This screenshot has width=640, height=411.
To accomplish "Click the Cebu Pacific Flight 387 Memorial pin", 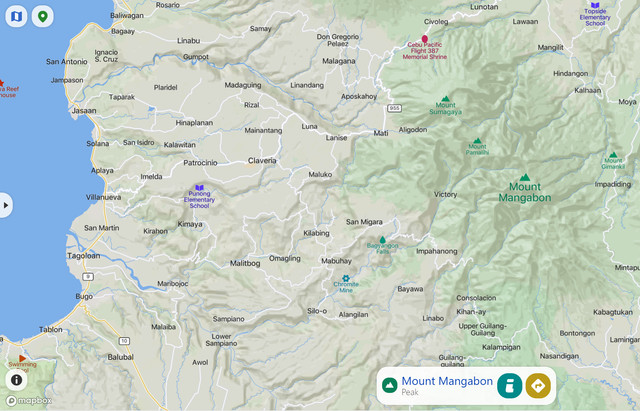I will [424, 39].
